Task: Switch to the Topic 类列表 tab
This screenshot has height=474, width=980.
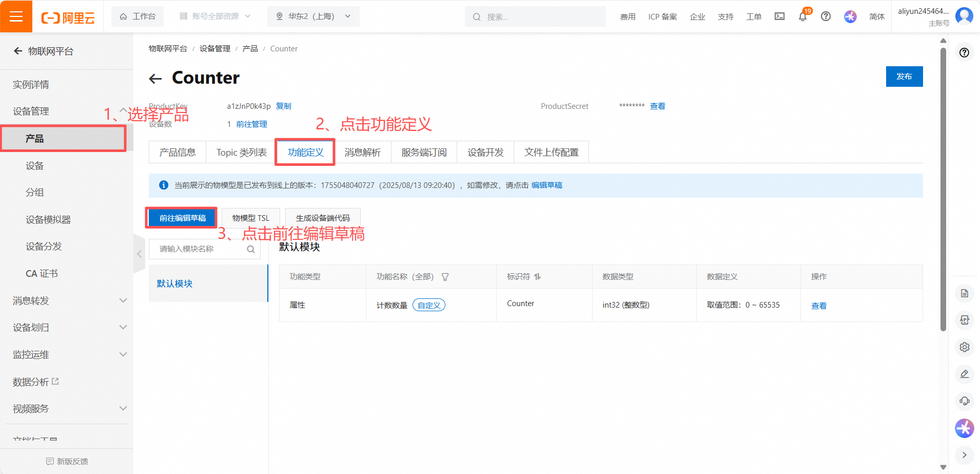Action: 241,153
